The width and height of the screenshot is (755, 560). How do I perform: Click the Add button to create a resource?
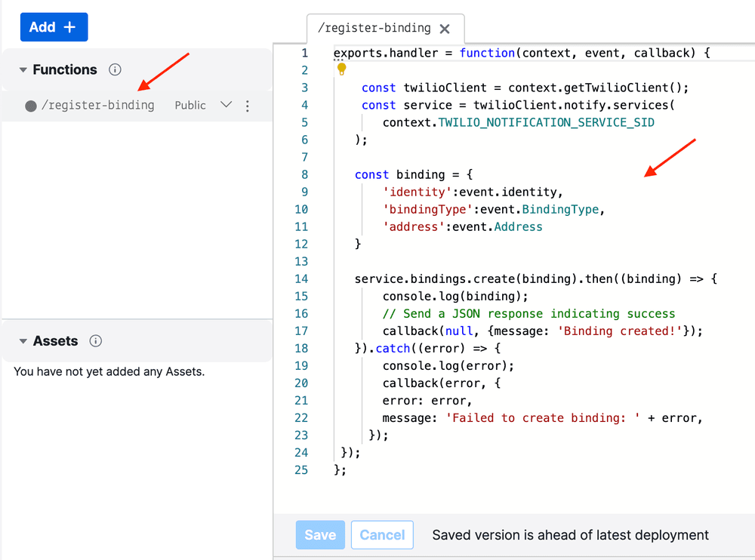[x=54, y=26]
